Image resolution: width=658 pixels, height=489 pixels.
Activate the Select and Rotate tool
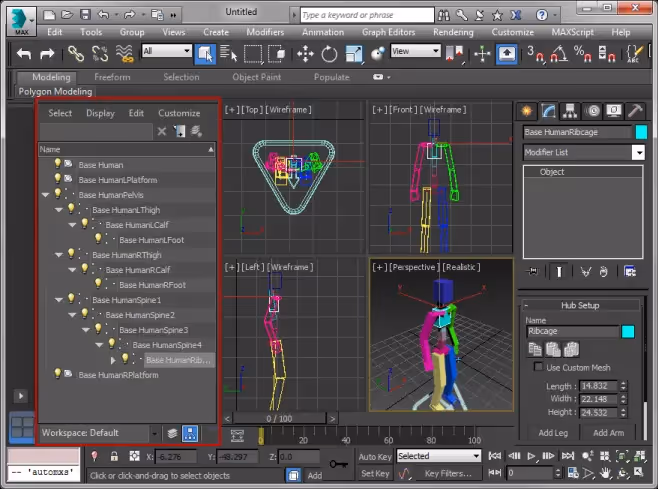(x=329, y=54)
